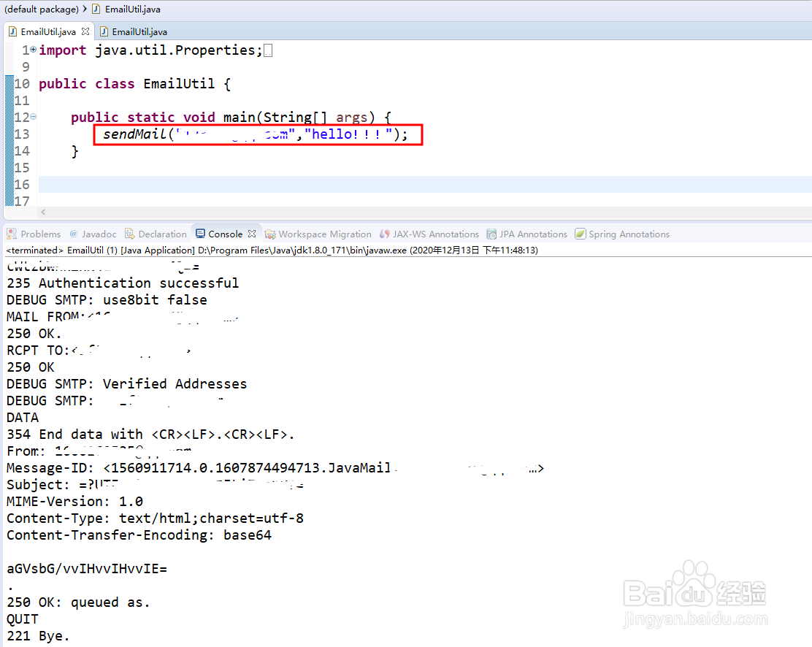Click the "MIME-Version: 1.0" line

74,502
